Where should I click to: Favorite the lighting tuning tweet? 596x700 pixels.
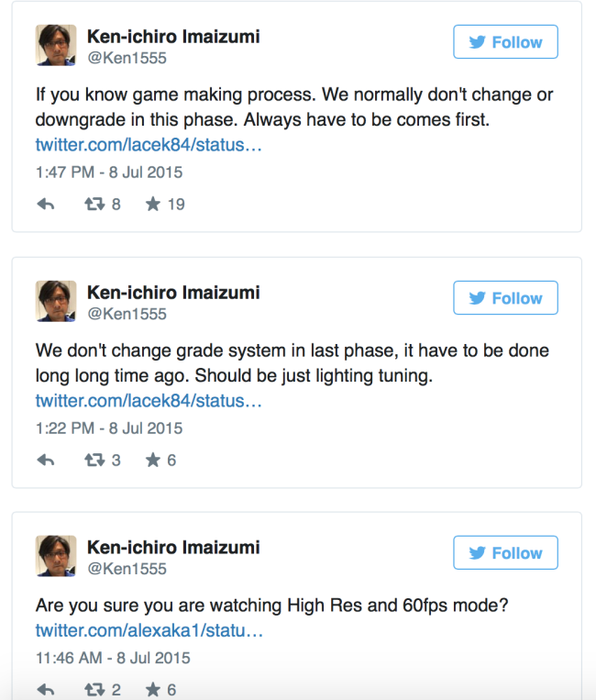pos(153,460)
